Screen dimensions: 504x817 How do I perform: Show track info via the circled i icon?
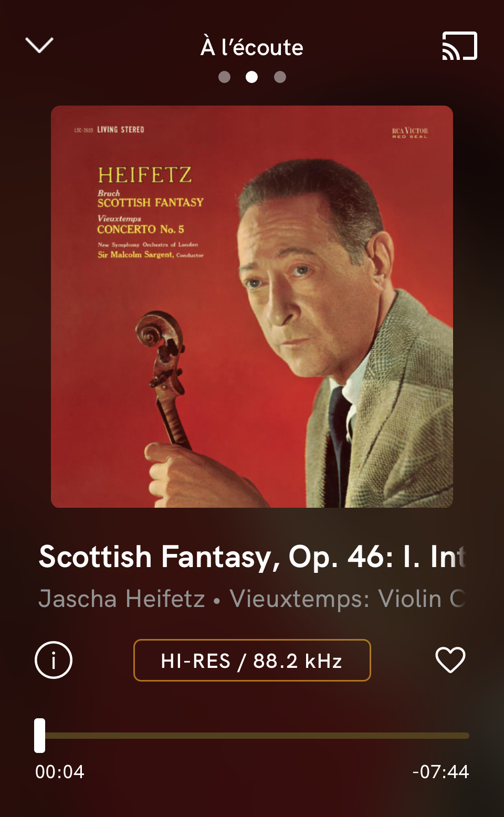54,660
